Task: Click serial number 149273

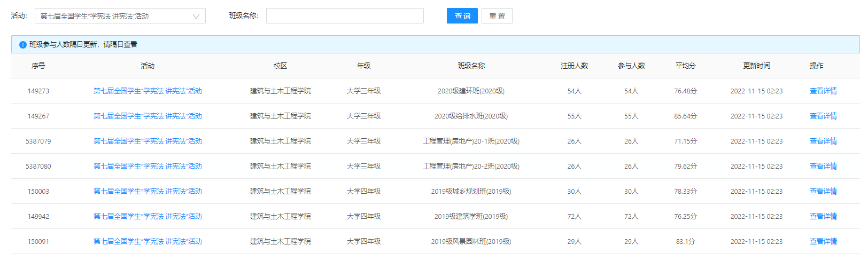Action: (38, 91)
